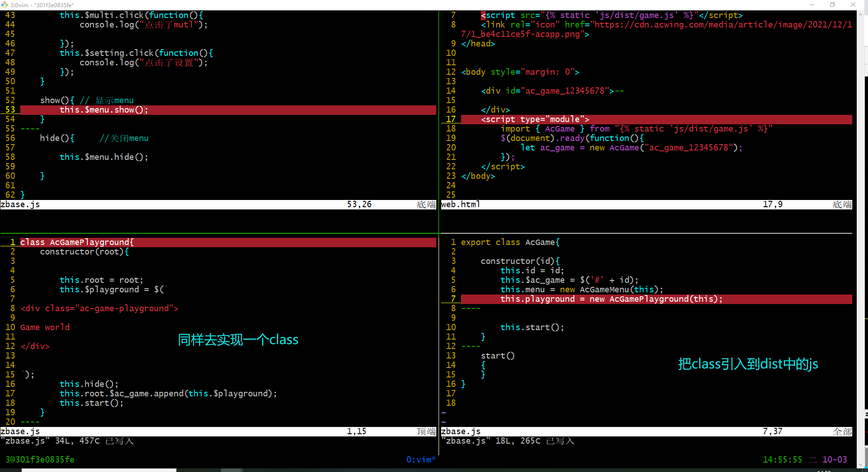This screenshot has width=868, height=472.
Task: Click highlighted line this.$menu.show();
Action: (228, 110)
